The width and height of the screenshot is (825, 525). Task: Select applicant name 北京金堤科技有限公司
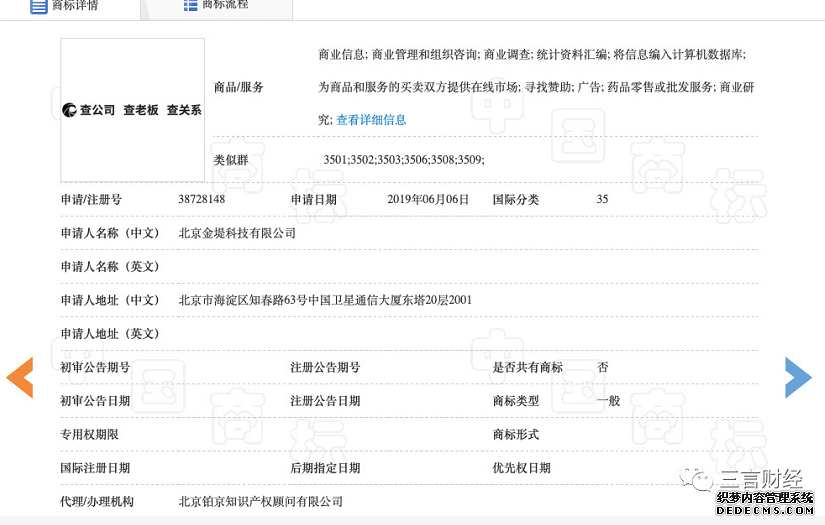coord(237,233)
